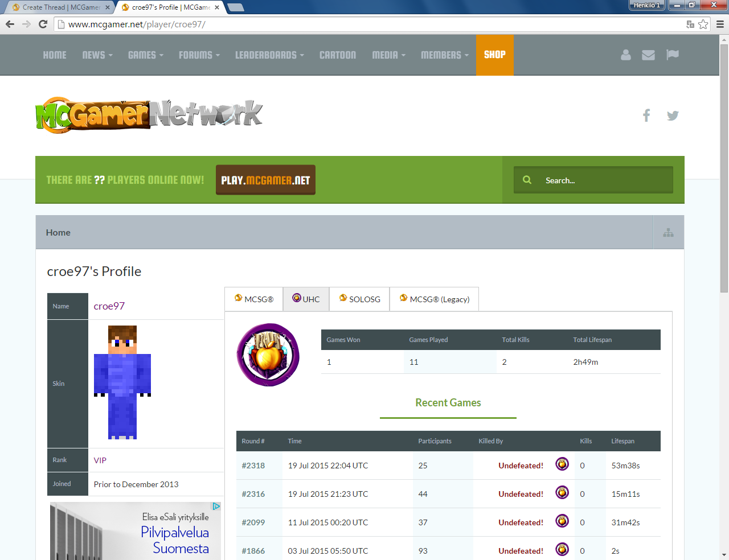Click the 'Prior to December 2013' joined date
729x560 pixels.
tap(136, 484)
